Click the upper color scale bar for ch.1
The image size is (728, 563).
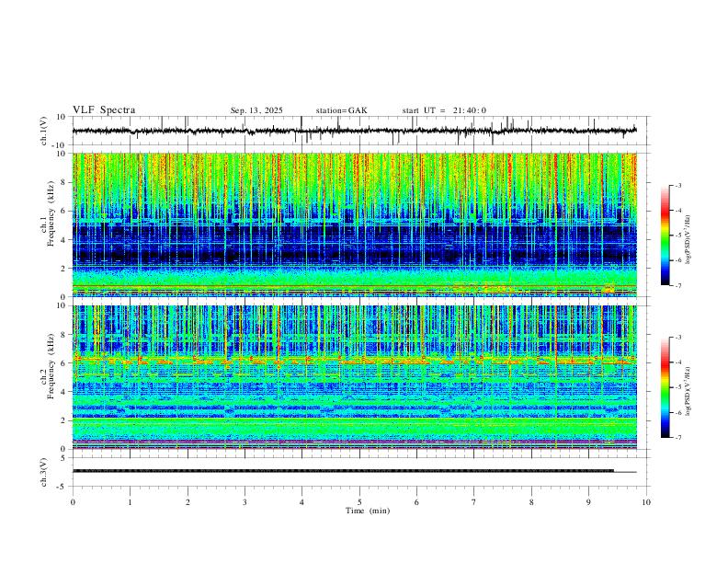pyautogui.click(x=665, y=236)
